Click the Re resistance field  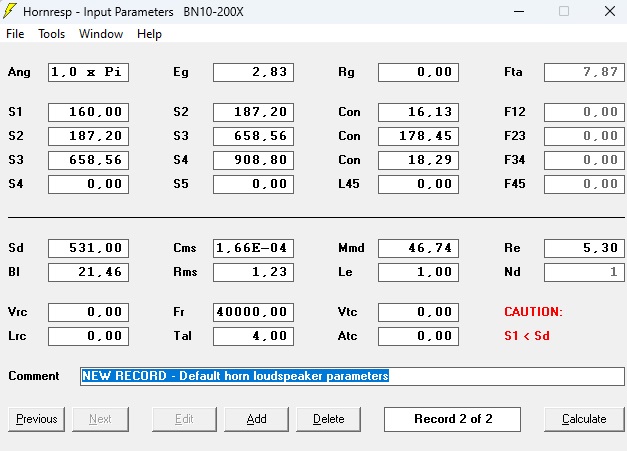(584, 248)
